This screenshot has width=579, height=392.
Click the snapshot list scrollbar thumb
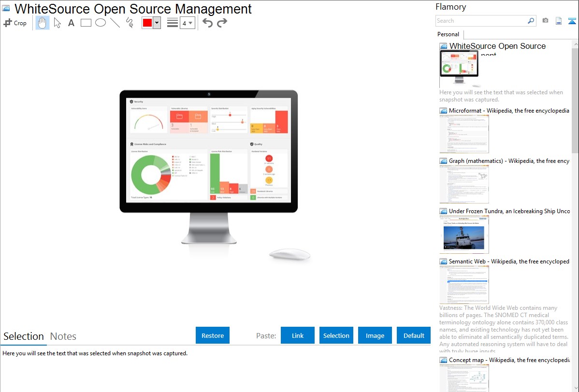(x=575, y=101)
